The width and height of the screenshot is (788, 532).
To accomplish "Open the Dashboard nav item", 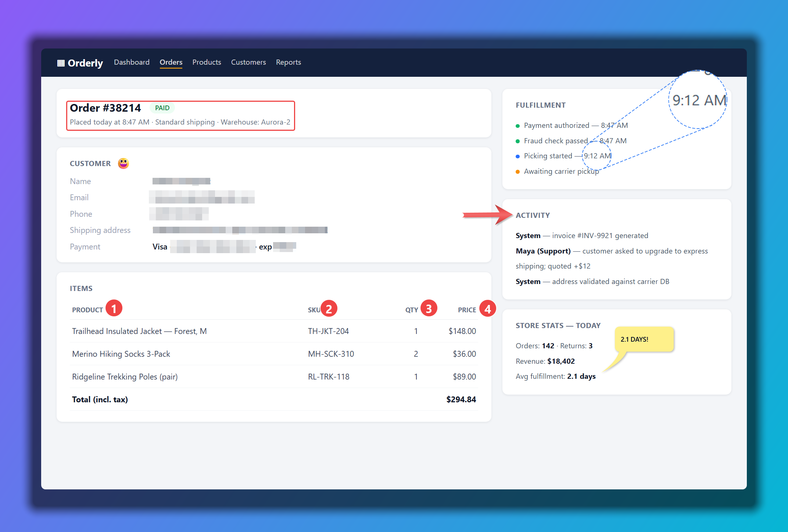I will [x=132, y=62].
